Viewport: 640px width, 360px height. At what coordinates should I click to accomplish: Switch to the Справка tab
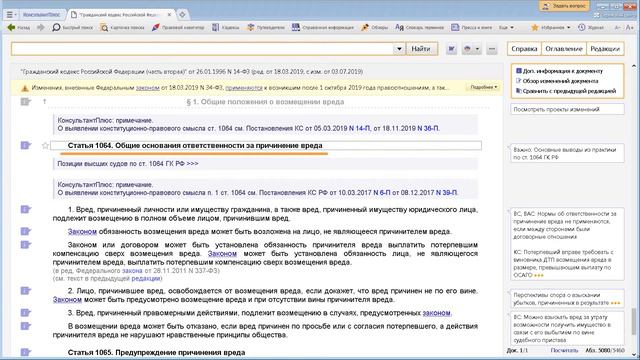(524, 49)
